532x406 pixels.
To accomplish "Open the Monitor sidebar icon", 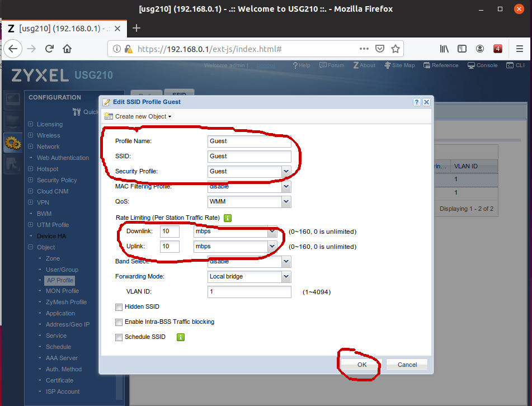I will click(x=12, y=121).
